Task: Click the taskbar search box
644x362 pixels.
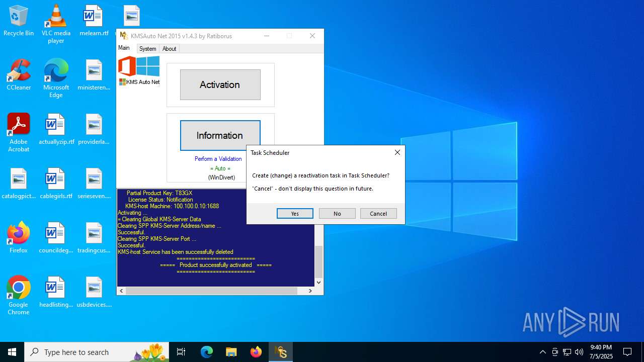Action: coord(97,352)
